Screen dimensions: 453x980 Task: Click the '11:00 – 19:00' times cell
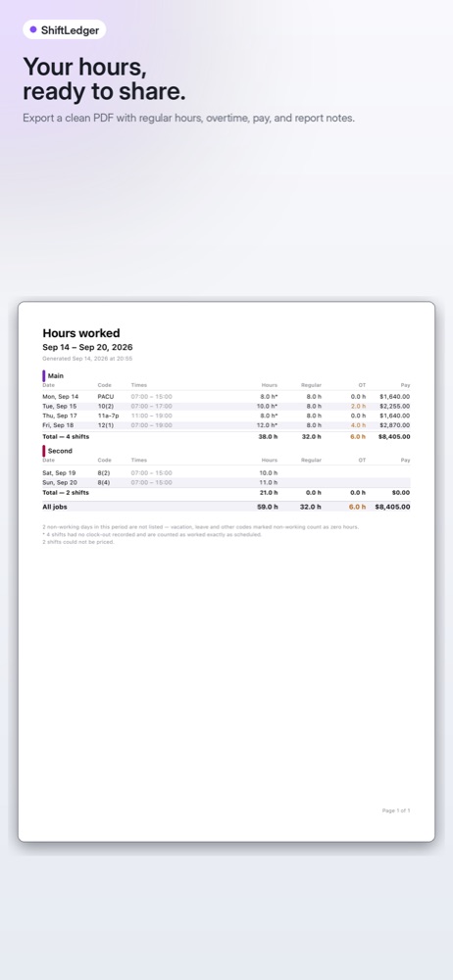pos(151,416)
